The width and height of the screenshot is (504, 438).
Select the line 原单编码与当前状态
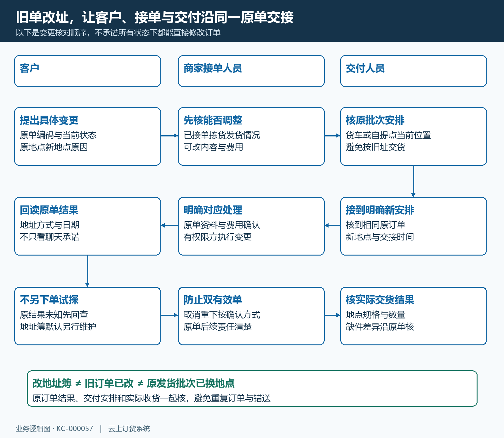[58, 135]
